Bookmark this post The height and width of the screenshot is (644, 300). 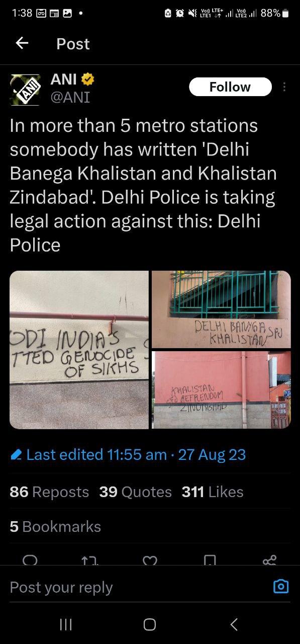210,559
